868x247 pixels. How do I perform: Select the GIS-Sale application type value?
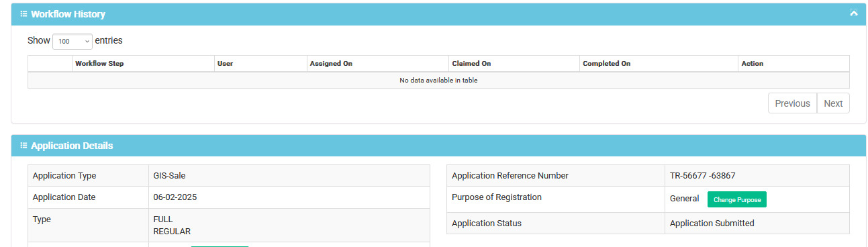coord(169,176)
